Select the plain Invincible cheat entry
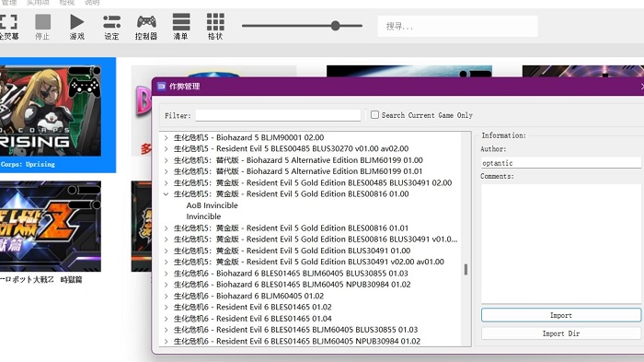The image size is (644, 362). [x=203, y=216]
